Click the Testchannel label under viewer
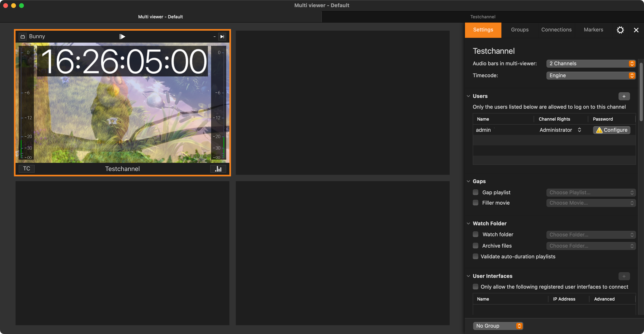This screenshot has height=334, width=644. tap(122, 169)
